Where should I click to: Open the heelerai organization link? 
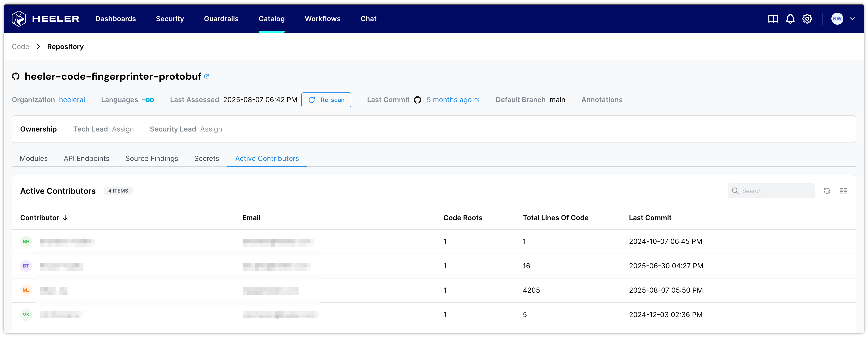coord(72,100)
